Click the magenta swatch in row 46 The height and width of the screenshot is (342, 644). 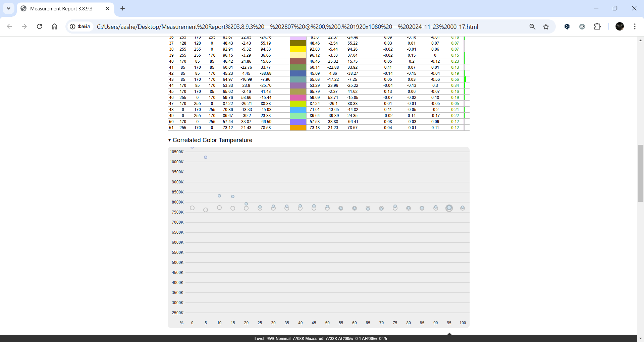pos(298,98)
